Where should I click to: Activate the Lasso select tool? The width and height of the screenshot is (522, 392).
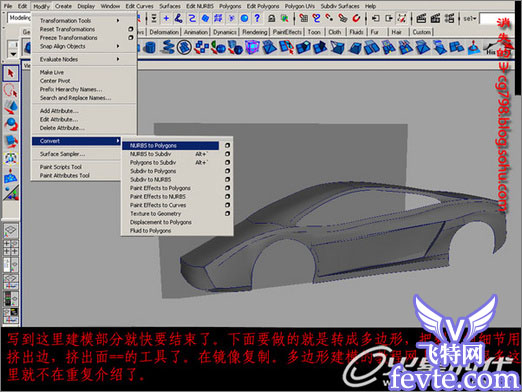click(11, 90)
